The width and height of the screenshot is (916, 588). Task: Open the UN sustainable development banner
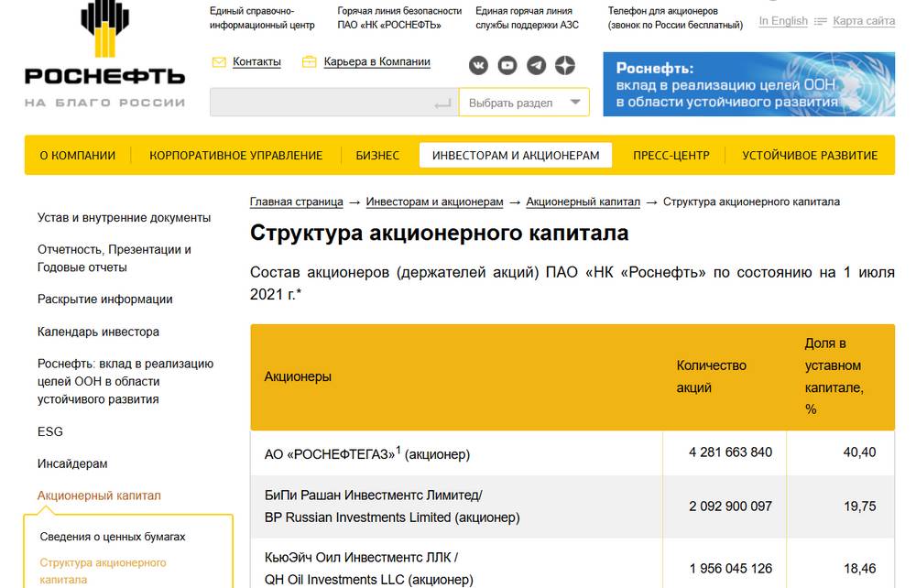pyautogui.click(x=748, y=84)
